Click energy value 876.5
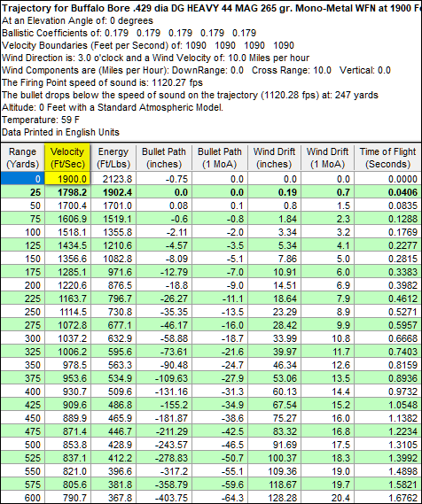 click(x=113, y=285)
